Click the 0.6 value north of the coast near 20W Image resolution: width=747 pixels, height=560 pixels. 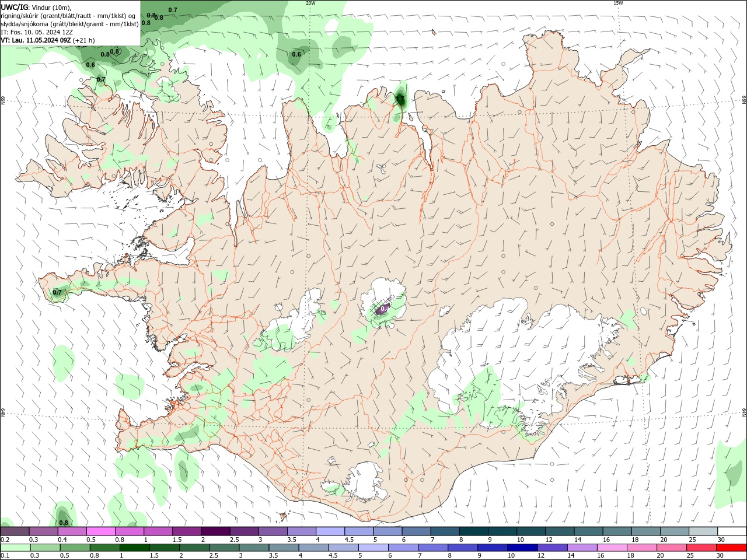click(x=296, y=54)
